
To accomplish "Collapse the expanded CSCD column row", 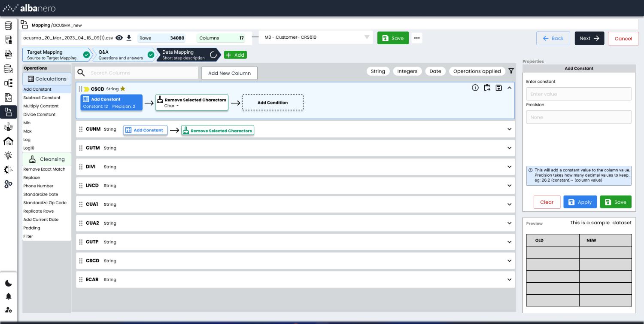I will (510, 88).
